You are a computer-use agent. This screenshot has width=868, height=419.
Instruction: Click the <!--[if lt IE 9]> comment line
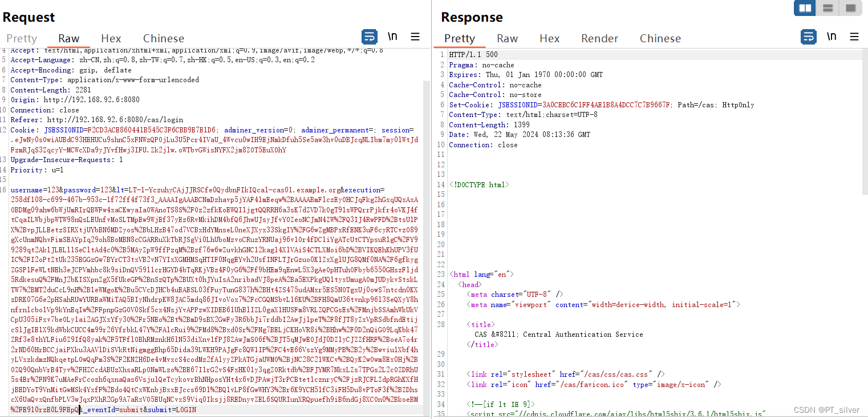[x=500, y=405]
